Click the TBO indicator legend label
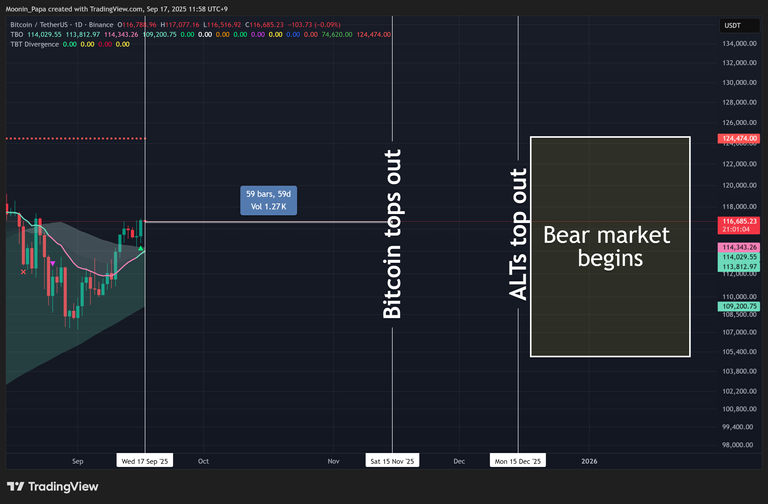This screenshot has height=504, width=768. coord(17,34)
